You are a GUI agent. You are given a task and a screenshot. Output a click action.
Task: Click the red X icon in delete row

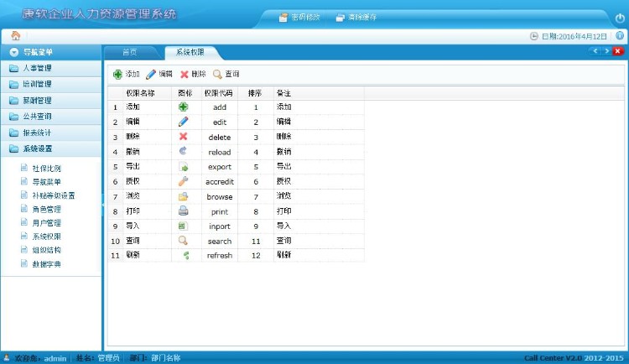(x=184, y=137)
